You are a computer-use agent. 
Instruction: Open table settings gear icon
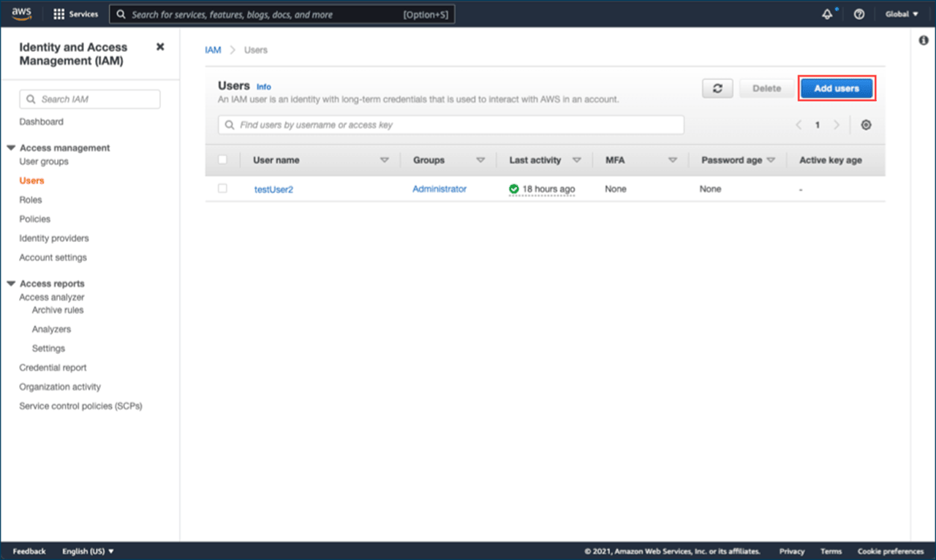(x=866, y=125)
